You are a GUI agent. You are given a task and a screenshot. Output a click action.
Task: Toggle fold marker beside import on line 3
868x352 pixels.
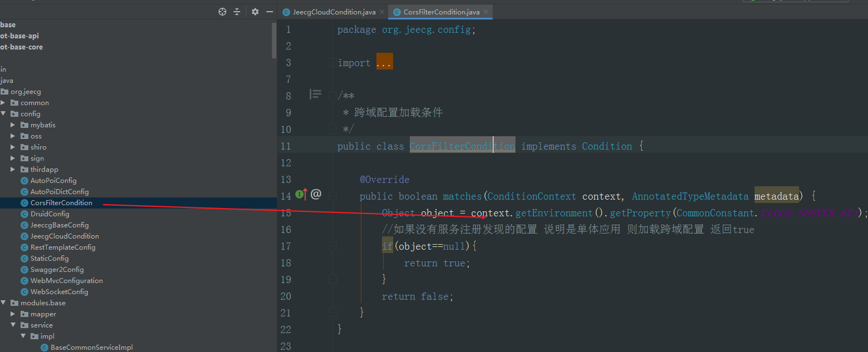coord(332,63)
